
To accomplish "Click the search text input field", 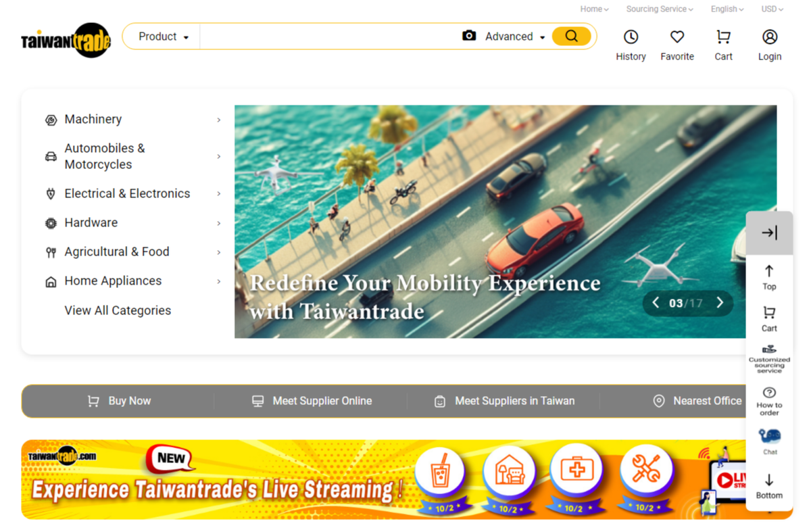I will click(329, 37).
